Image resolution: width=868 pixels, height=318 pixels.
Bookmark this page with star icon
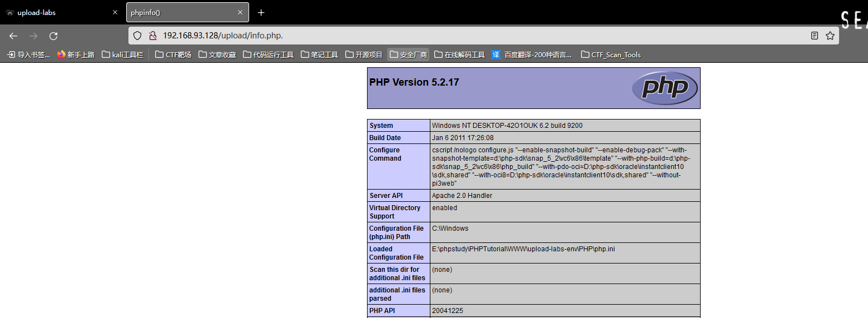tap(830, 36)
